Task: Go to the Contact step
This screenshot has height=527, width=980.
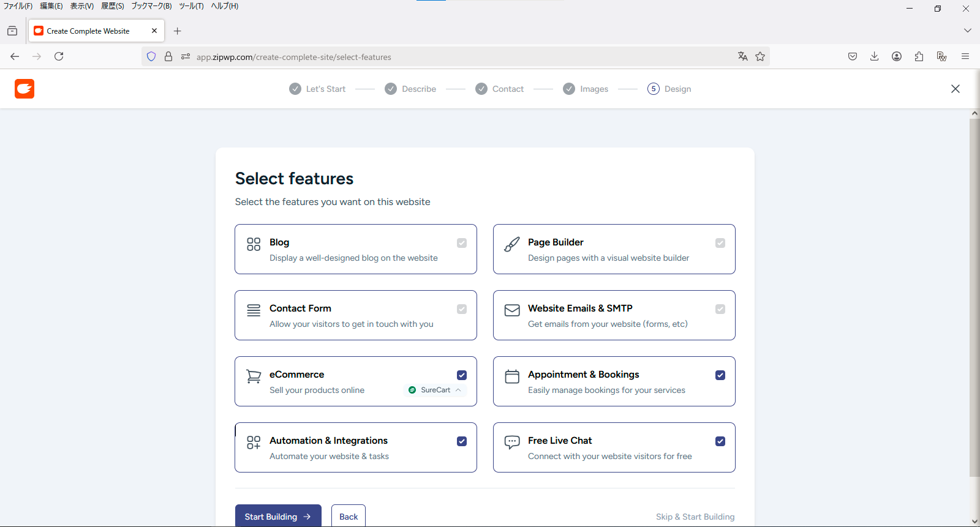Action: [500, 89]
